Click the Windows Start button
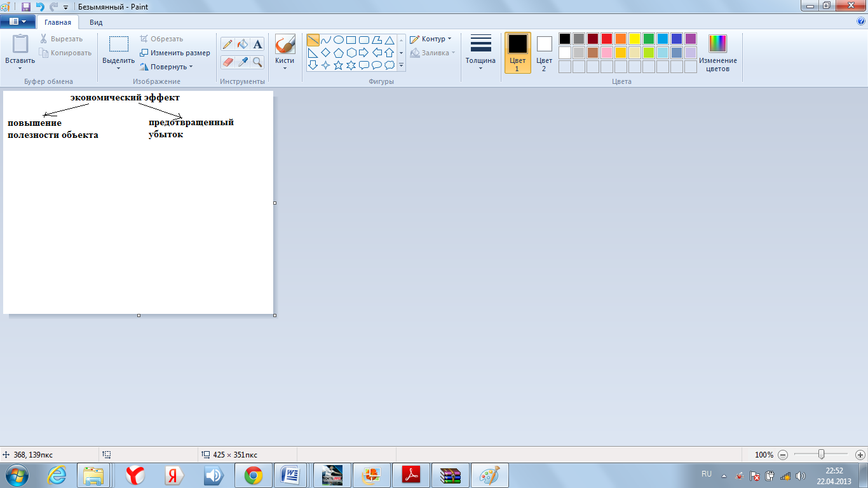This screenshot has width=868, height=488. [17, 475]
